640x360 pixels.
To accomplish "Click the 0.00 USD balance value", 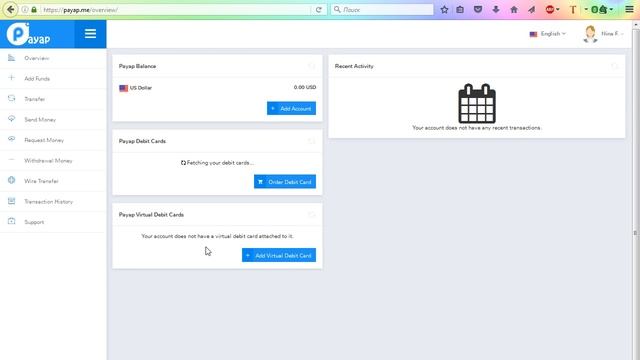I will pos(305,87).
